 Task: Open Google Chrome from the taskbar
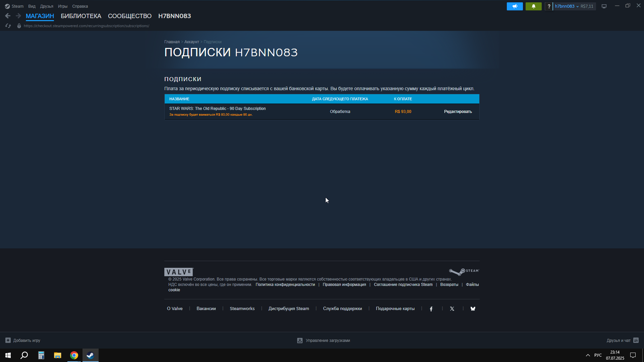click(x=74, y=355)
